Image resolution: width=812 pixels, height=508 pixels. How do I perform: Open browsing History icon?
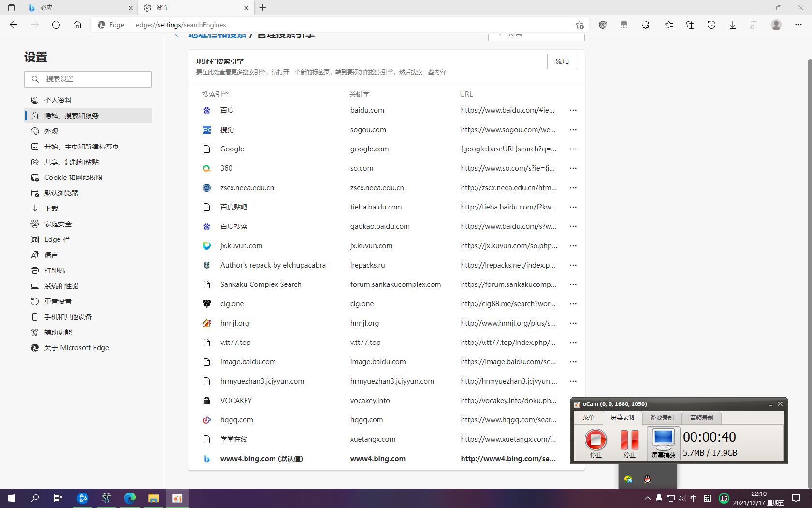click(x=711, y=25)
